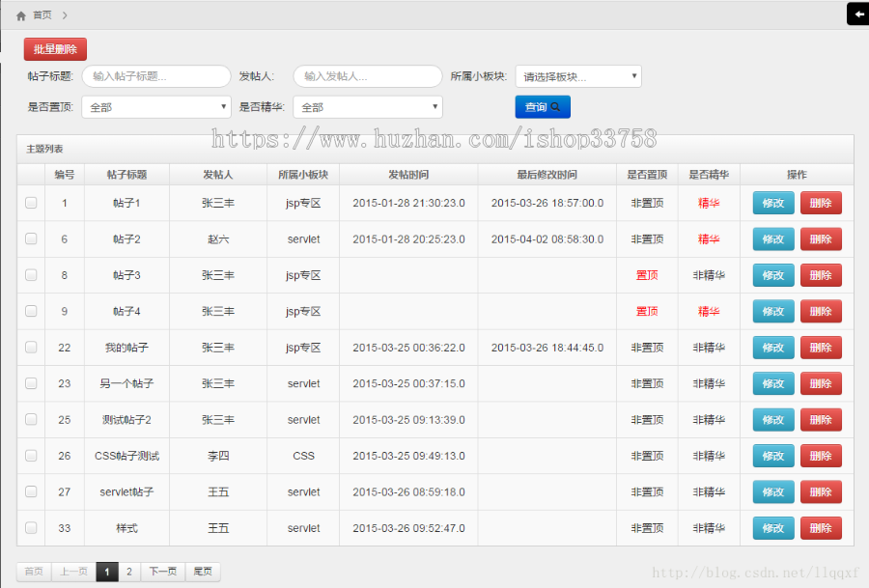Open the 请选择板块 dropdown
Image resolution: width=869 pixels, height=588 pixels.
[577, 75]
